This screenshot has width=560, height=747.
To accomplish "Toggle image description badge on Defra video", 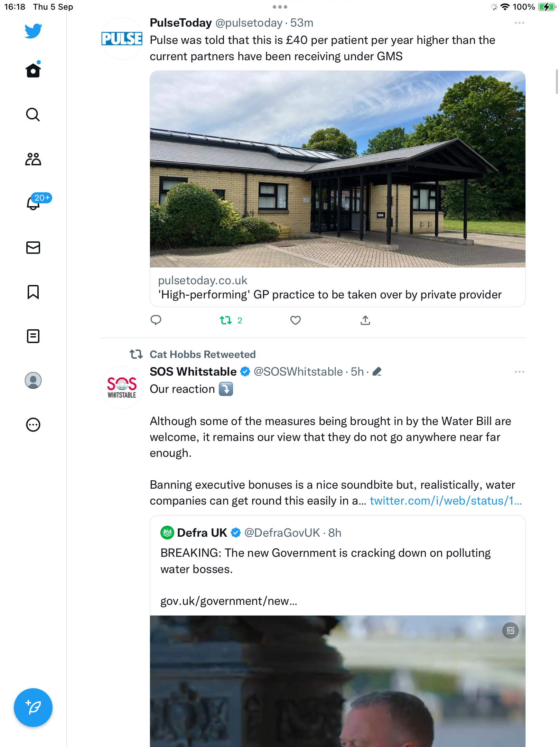I will [511, 631].
